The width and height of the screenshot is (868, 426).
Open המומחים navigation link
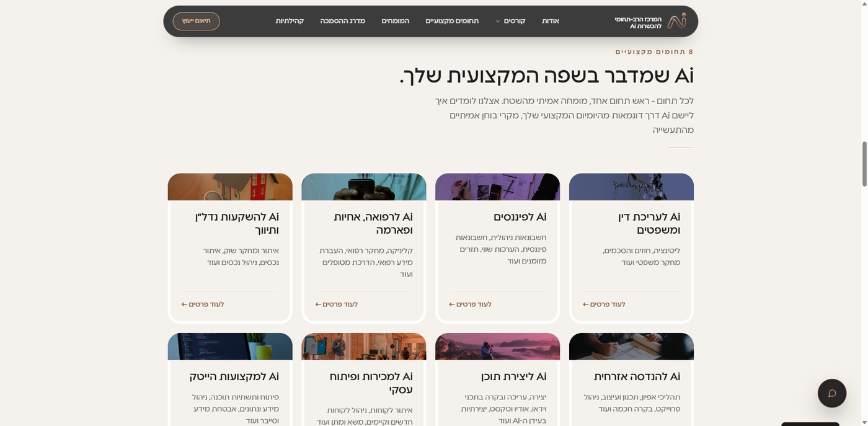click(x=396, y=21)
